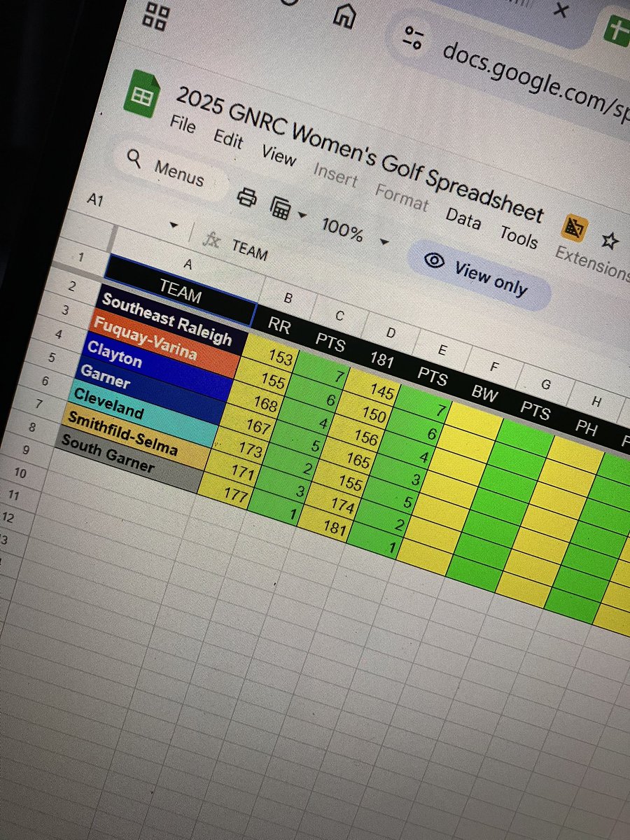Open the Edit menu

click(x=228, y=139)
